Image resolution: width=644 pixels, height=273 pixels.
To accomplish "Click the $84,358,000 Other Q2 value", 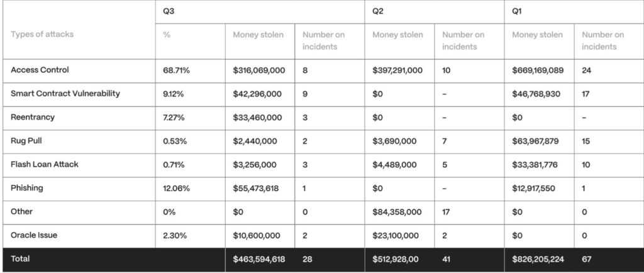I will (397, 212).
